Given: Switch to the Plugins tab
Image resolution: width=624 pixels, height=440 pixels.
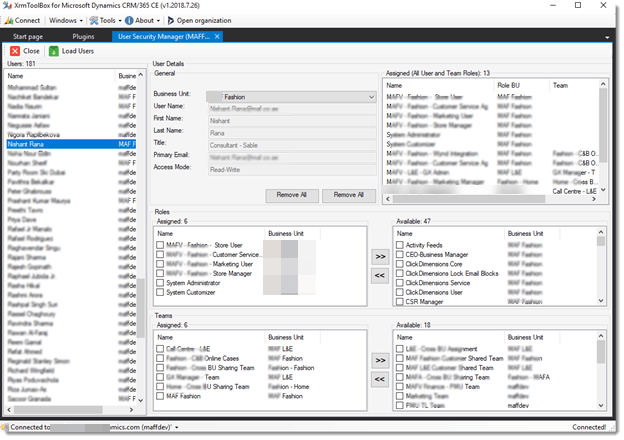Looking at the screenshot, I should [x=82, y=36].
